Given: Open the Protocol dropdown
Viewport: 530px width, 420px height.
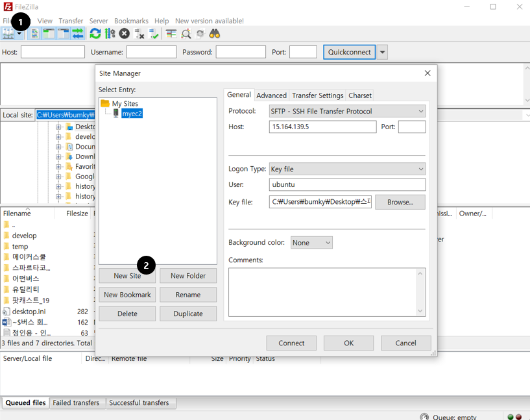Looking at the screenshot, I should click(x=347, y=111).
